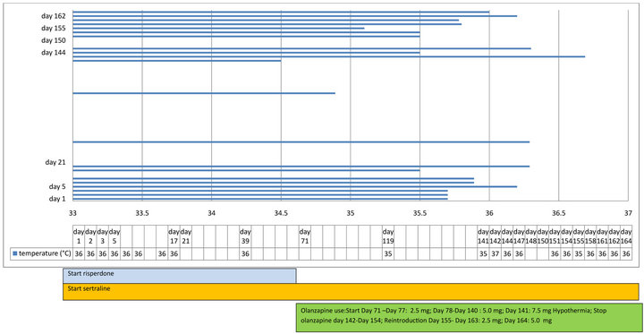Click table column header 'day 2'
644x334 pixels.
(x=90, y=236)
